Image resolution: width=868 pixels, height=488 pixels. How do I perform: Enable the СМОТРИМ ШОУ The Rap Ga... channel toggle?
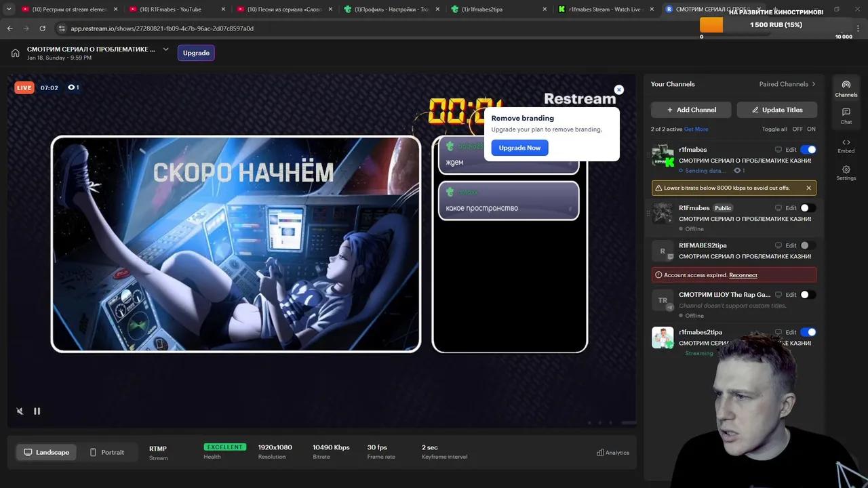tap(808, 295)
